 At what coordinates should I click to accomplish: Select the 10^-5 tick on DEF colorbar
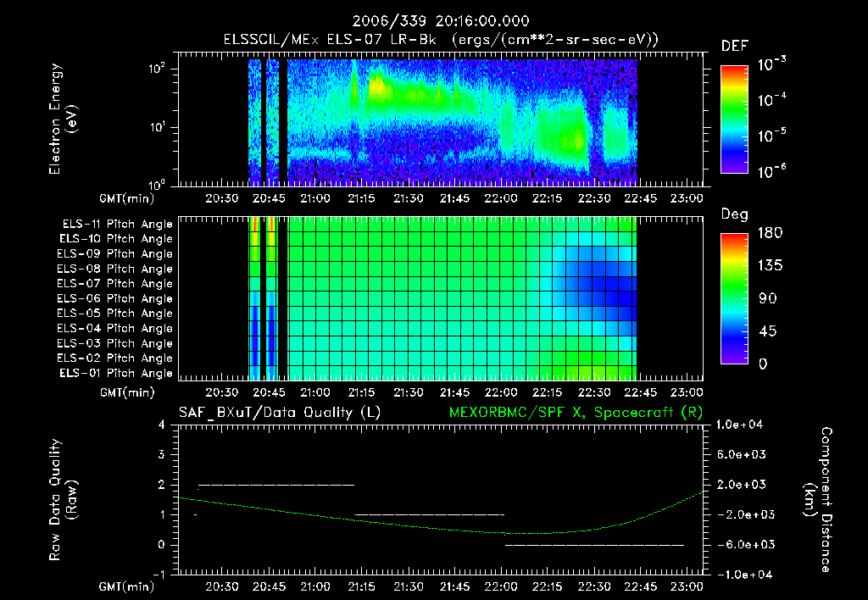point(771,136)
